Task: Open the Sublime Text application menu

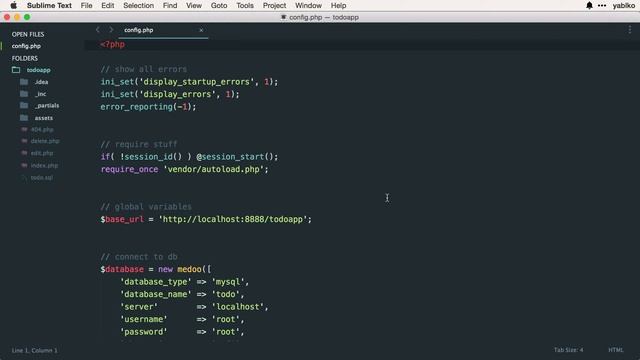Action: pos(49,5)
